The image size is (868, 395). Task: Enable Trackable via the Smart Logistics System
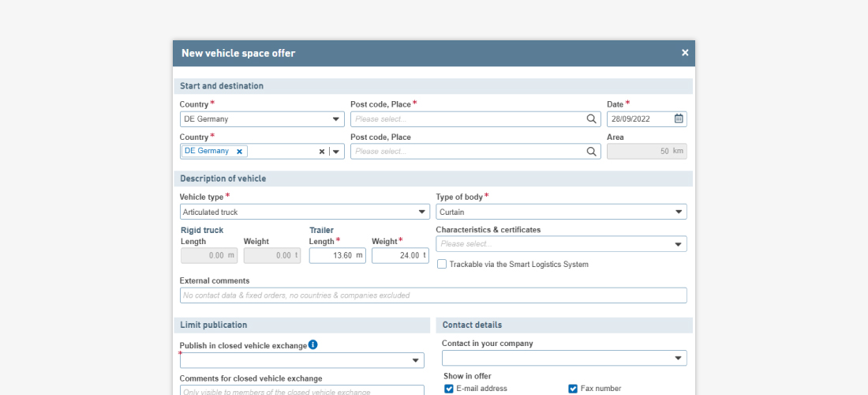[x=442, y=265]
